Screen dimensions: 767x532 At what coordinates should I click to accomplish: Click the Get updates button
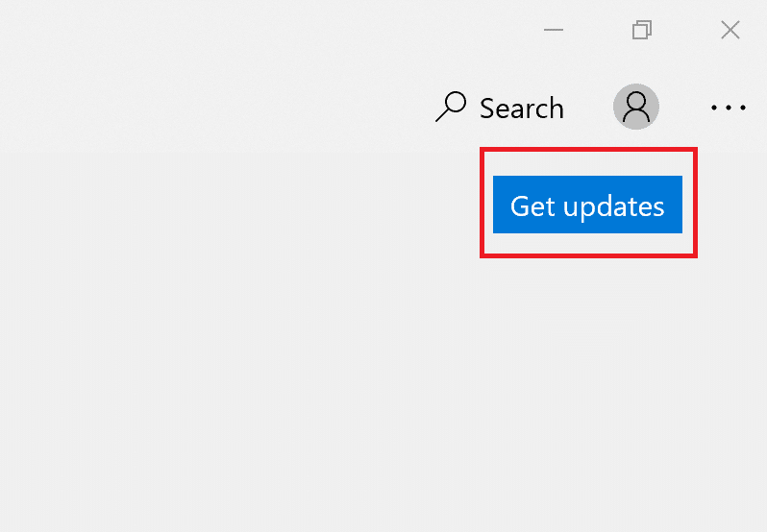pyautogui.click(x=587, y=205)
